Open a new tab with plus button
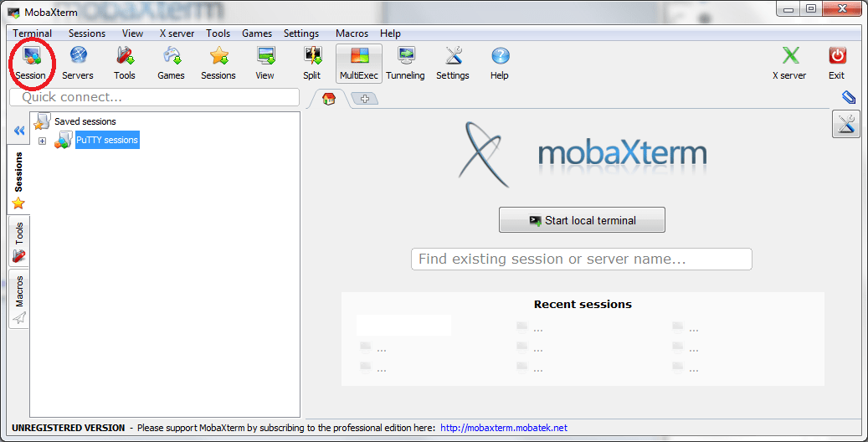The height and width of the screenshot is (442, 868). [x=364, y=99]
